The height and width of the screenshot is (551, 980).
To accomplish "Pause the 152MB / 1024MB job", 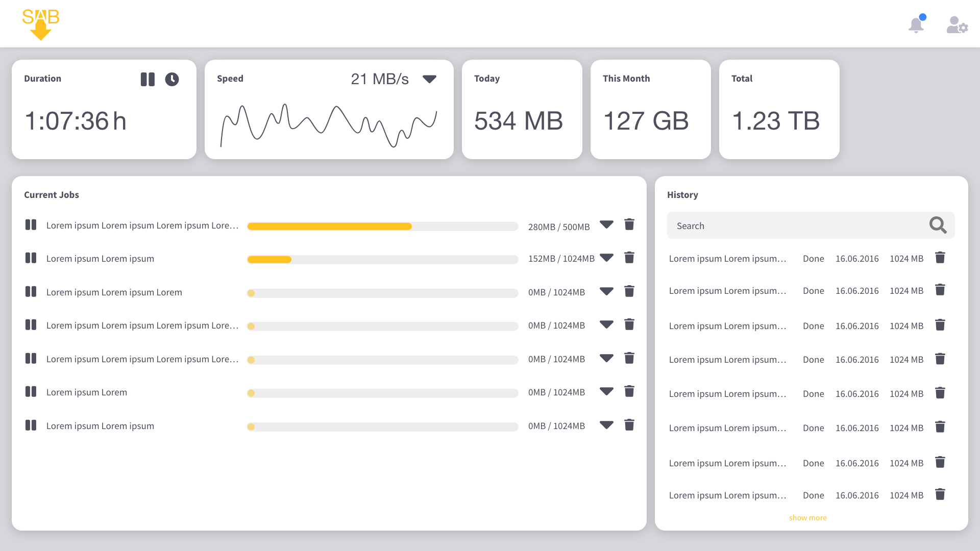I will click(31, 258).
